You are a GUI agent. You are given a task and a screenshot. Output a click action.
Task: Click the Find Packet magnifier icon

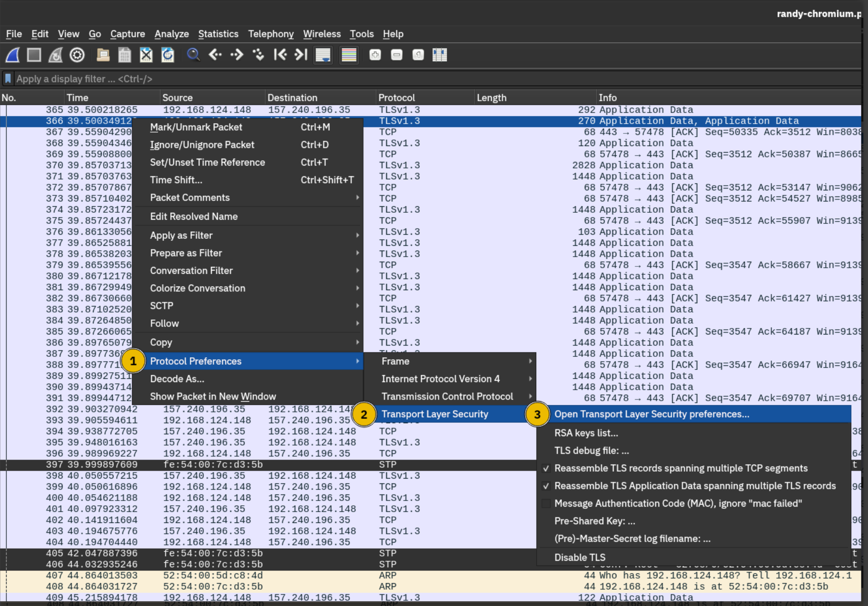click(x=193, y=55)
